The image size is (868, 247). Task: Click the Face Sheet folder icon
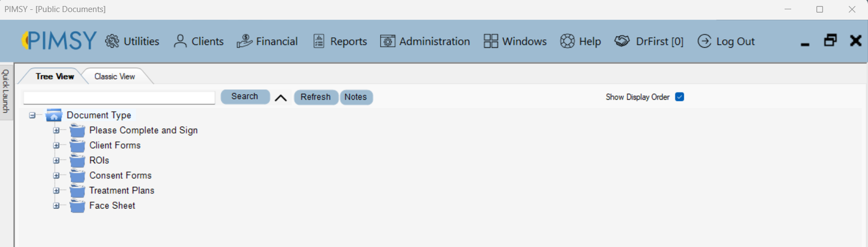click(x=77, y=206)
